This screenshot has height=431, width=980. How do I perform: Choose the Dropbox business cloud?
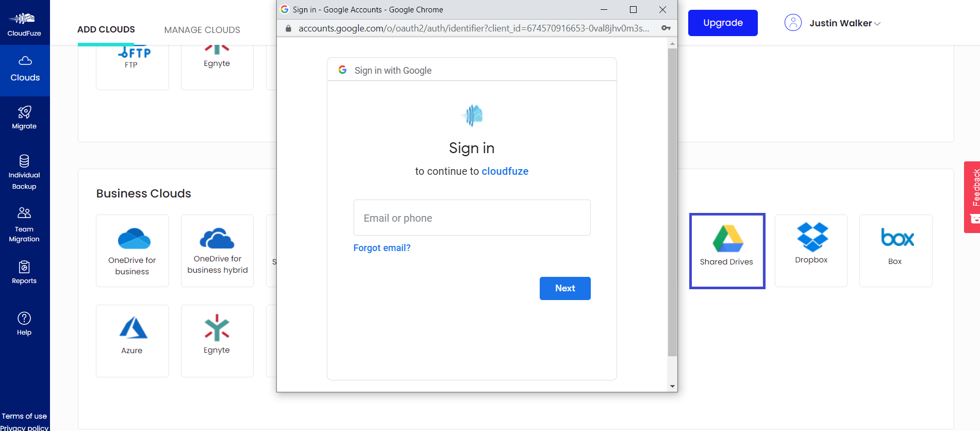pyautogui.click(x=811, y=251)
